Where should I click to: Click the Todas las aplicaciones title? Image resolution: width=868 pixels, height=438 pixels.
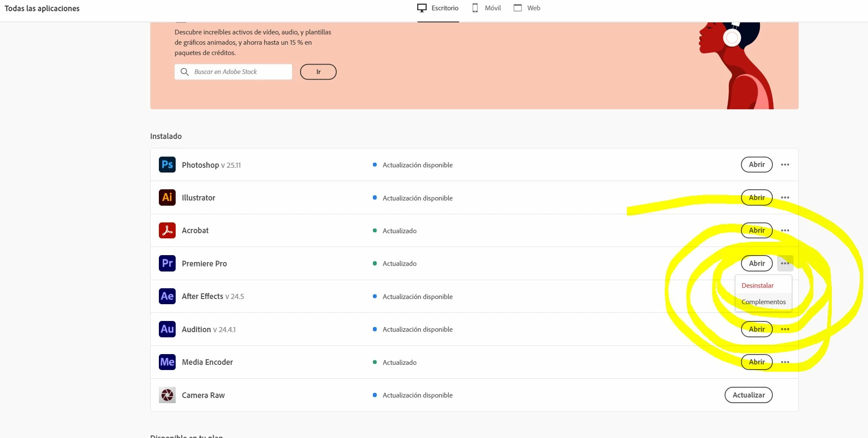coord(42,8)
